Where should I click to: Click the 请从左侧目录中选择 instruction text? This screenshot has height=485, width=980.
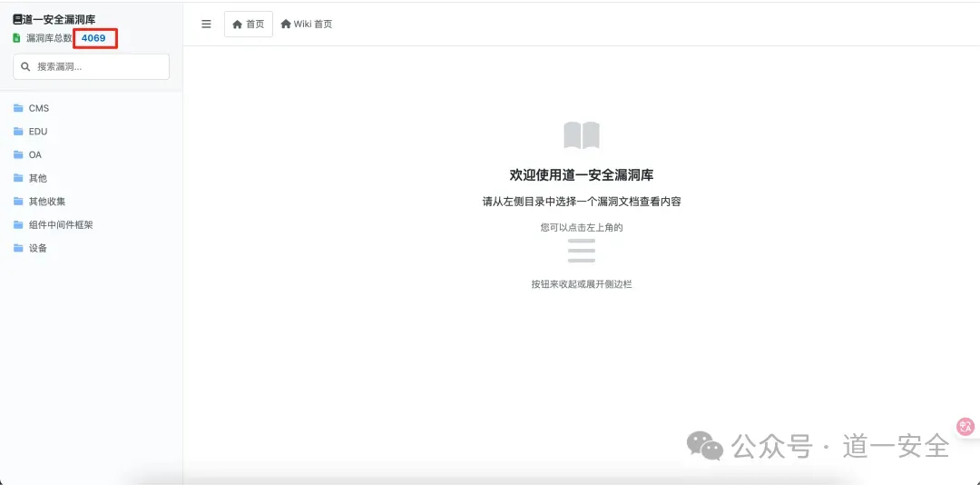(582, 203)
